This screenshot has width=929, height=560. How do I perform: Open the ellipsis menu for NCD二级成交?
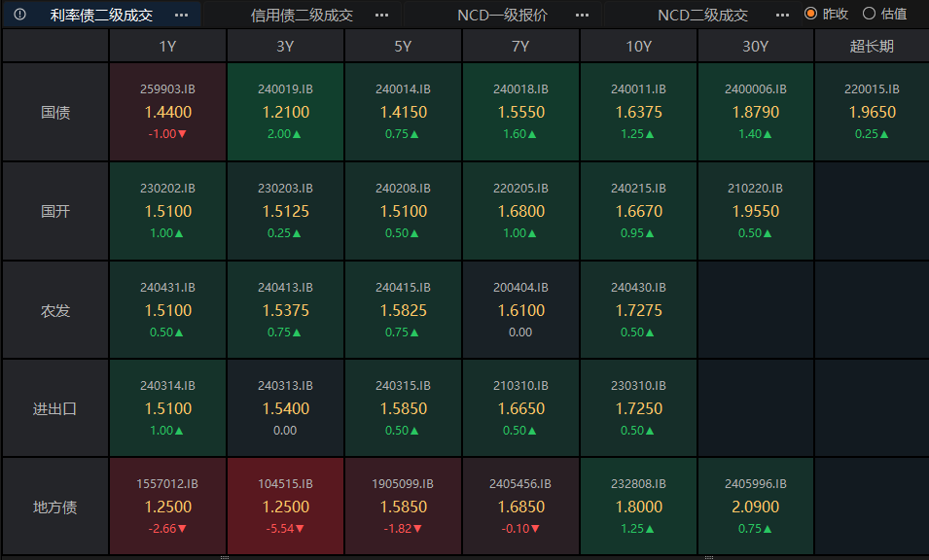point(782,15)
